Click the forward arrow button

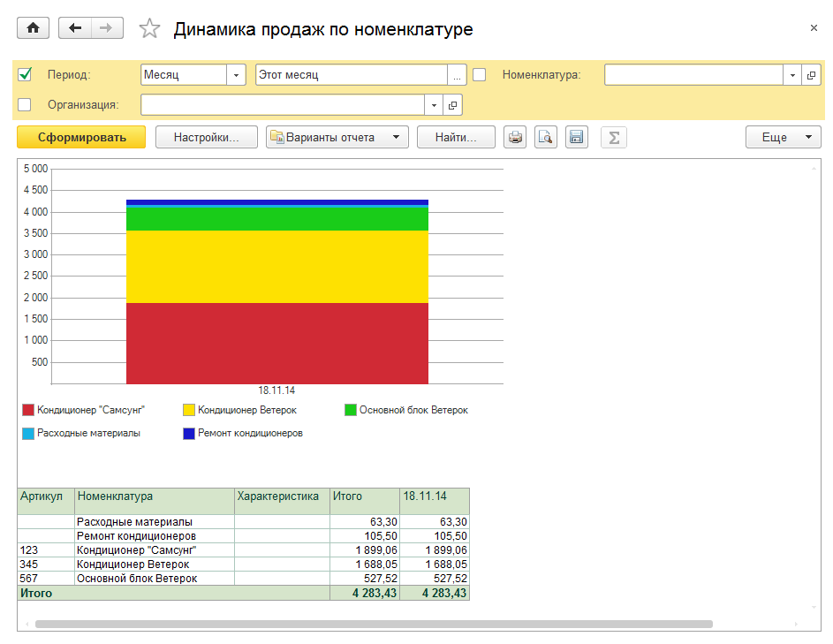pos(106,28)
